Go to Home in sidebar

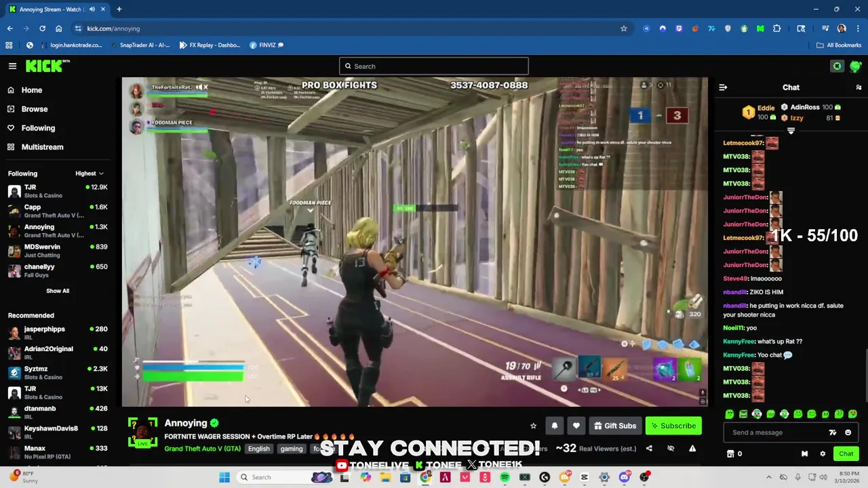point(31,90)
